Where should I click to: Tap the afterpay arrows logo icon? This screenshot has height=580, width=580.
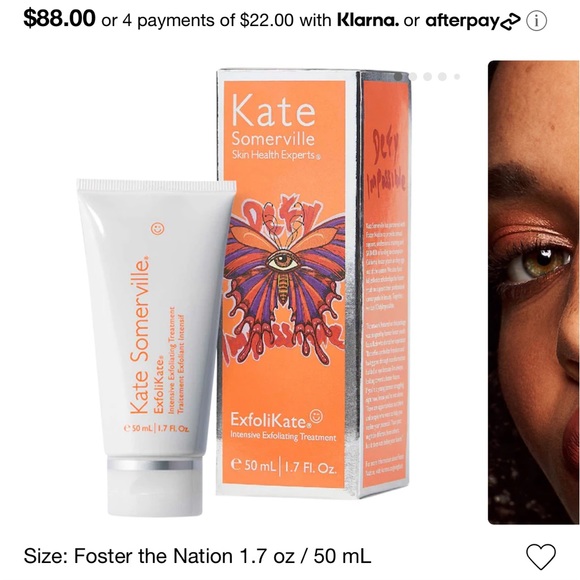click(x=510, y=21)
